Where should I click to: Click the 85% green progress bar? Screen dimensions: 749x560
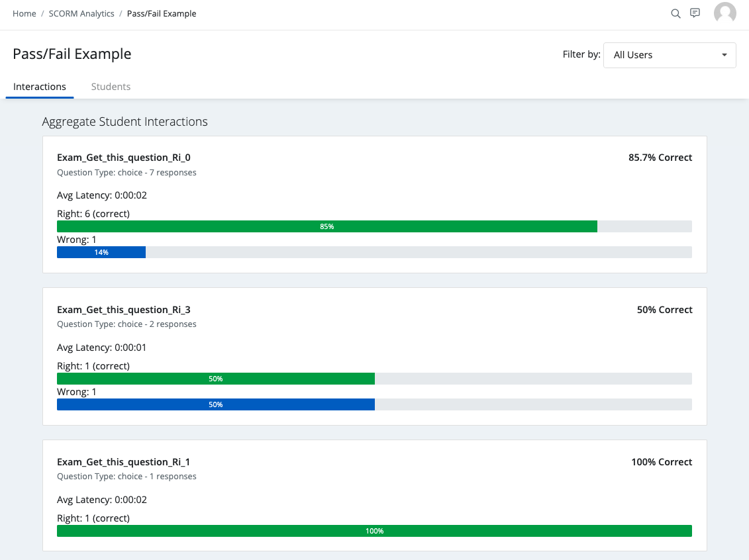coord(326,226)
